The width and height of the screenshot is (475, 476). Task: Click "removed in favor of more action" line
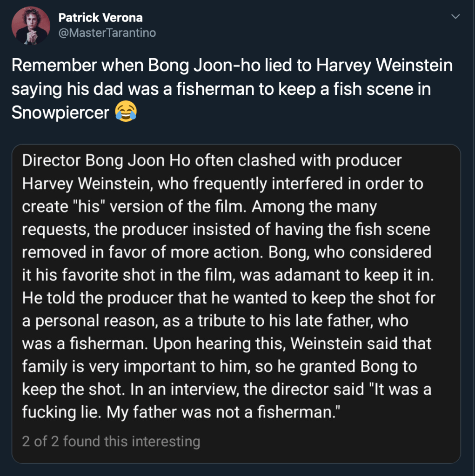click(x=227, y=252)
